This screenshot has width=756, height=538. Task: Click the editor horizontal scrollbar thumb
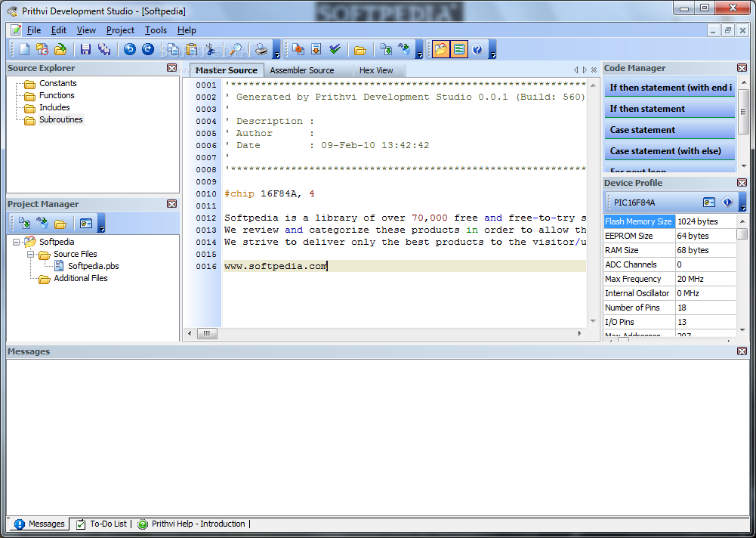click(207, 333)
